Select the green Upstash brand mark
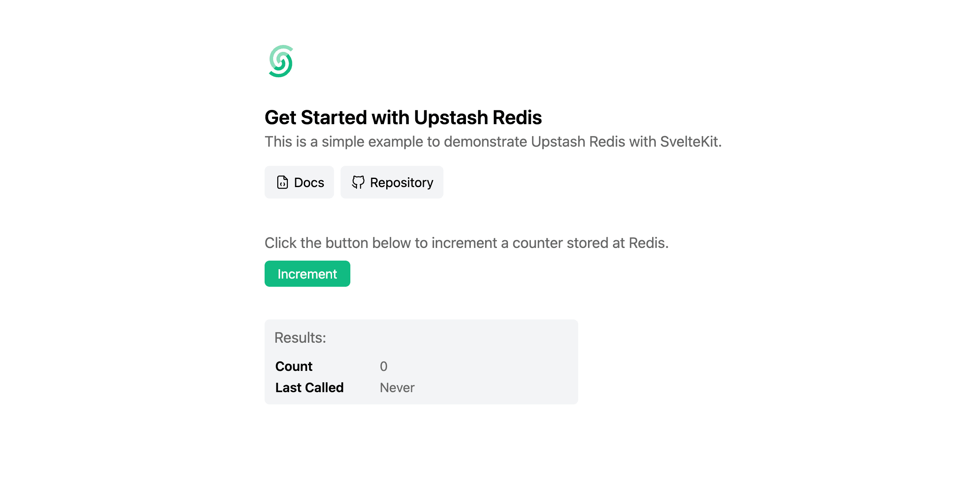 point(282,62)
